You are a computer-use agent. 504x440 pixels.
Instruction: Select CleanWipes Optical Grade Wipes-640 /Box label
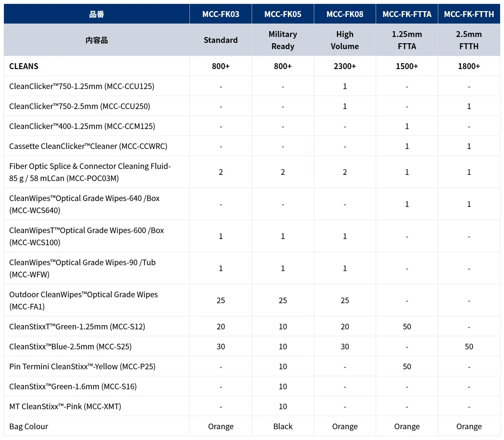pos(84,204)
